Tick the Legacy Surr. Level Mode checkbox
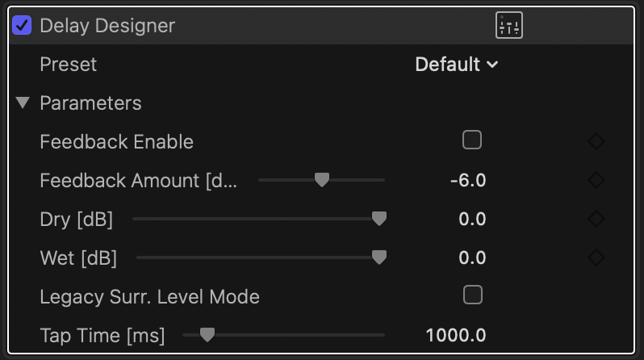 click(472, 295)
